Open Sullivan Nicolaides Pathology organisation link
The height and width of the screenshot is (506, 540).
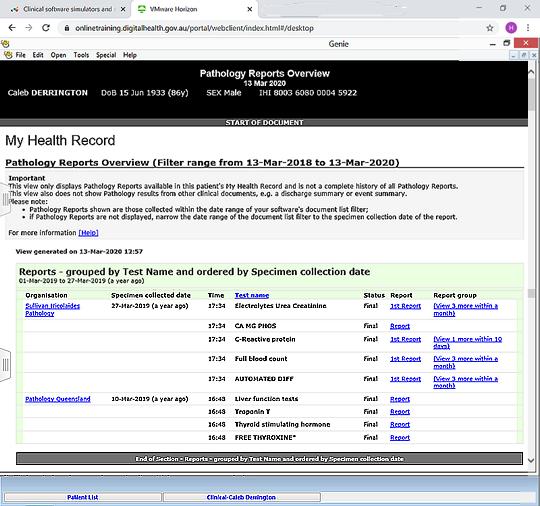tap(52, 309)
